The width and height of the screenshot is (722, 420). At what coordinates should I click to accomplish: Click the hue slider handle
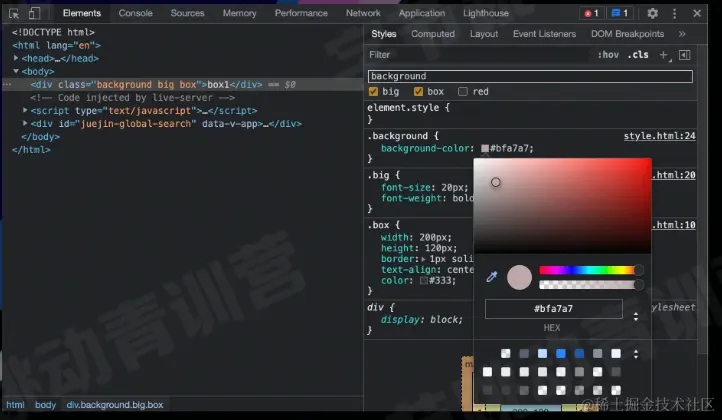point(638,270)
